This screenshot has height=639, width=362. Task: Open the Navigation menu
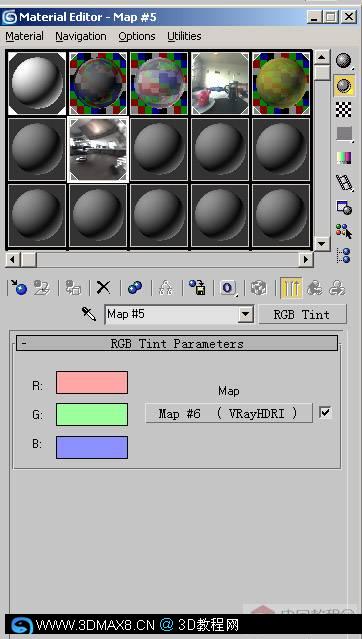tap(81, 36)
